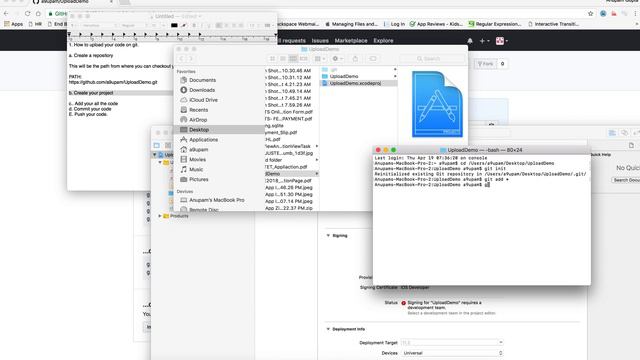Select Desktop in Finder sidebar

(x=220, y=129)
